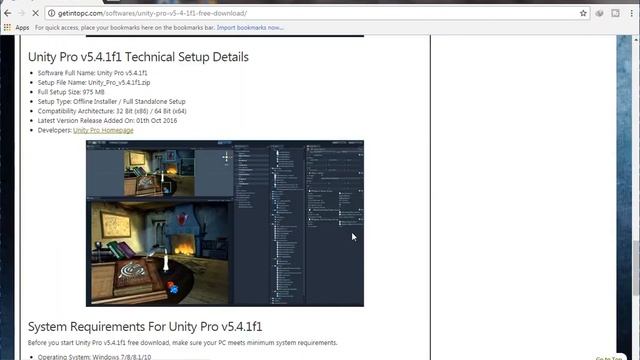
Task: Click the Compatibility Architecture line
Action: [112, 111]
